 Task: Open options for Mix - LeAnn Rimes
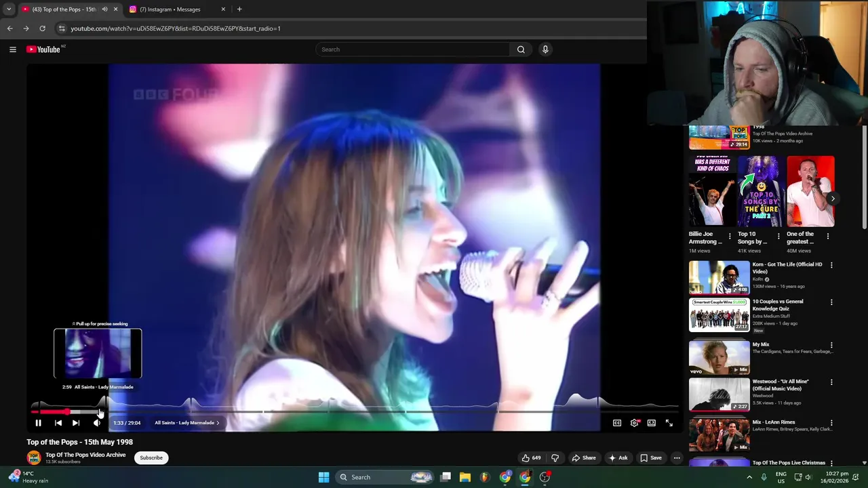[831, 423]
